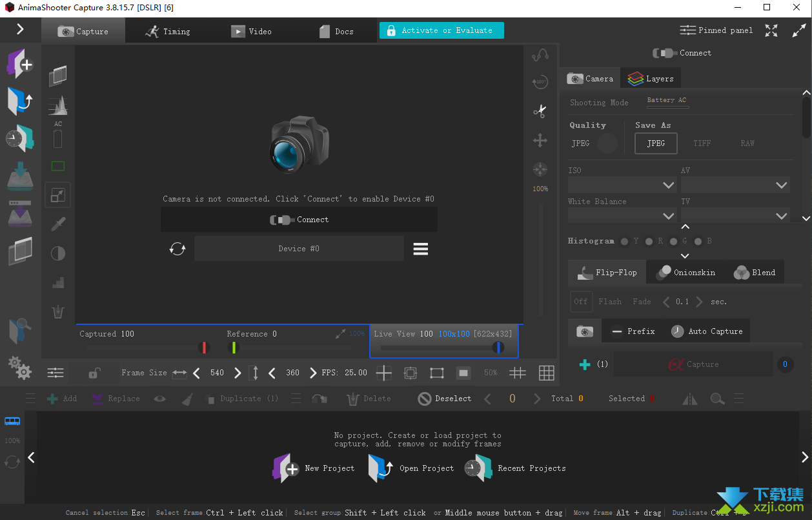
Task: Click the magnifier search icon in frame toolbar
Action: [718, 399]
